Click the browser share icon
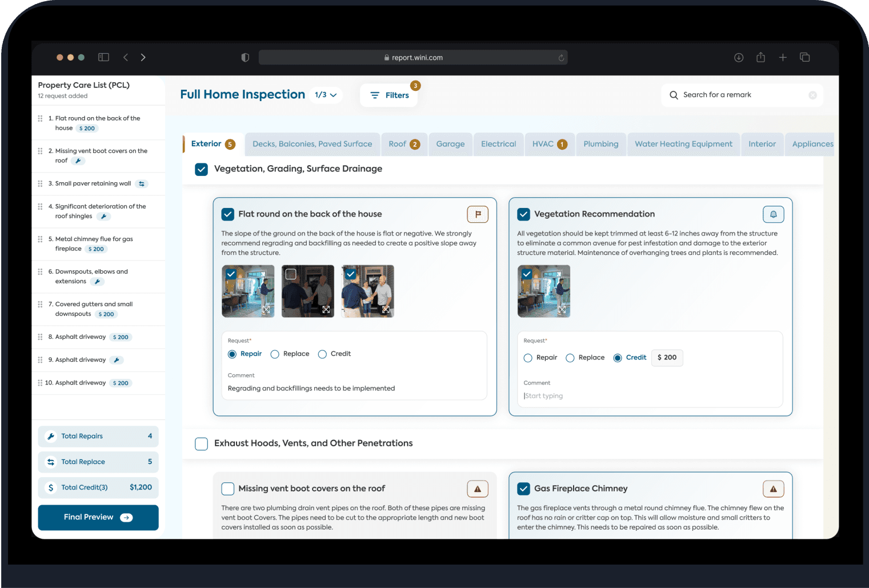Viewport: 869px width, 588px height. 760,57
